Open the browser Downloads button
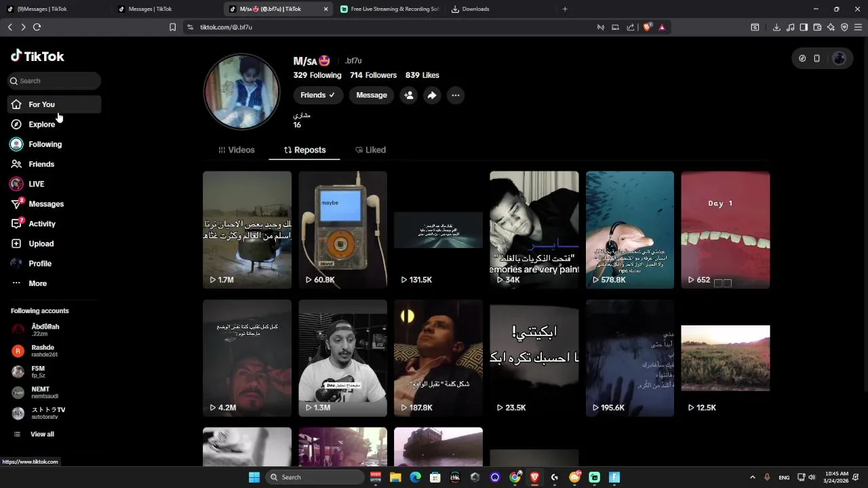Screen dimensions: 868x488 pyautogui.click(x=776, y=27)
